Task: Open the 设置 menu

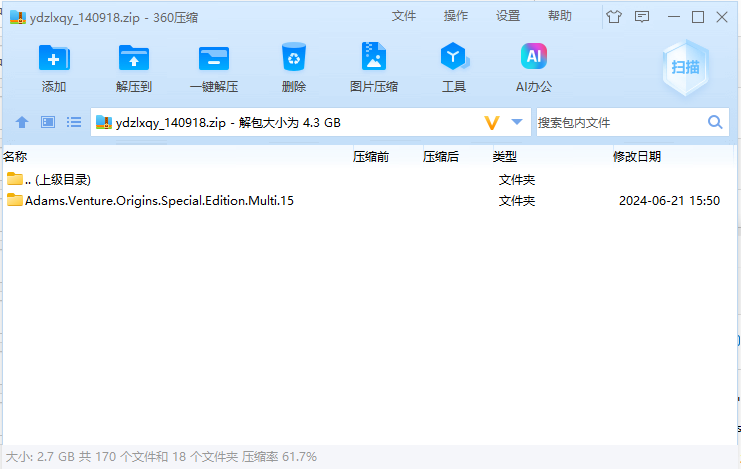Action: tap(508, 16)
